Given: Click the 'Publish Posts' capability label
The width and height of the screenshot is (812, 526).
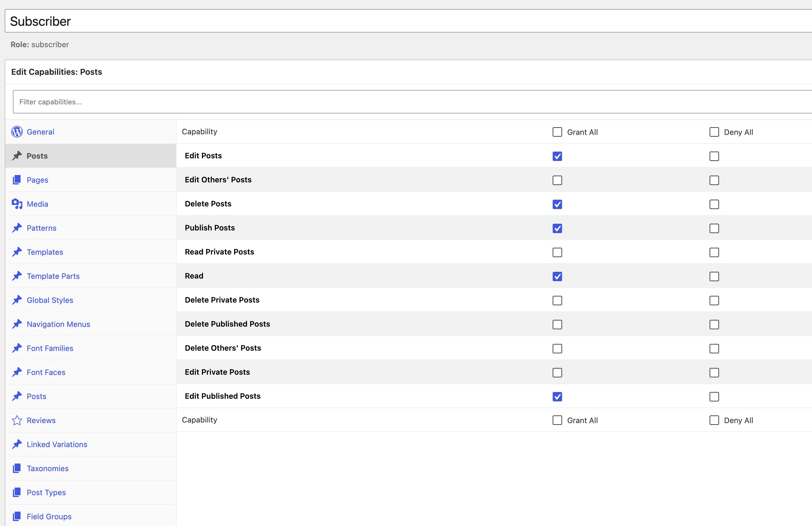Looking at the screenshot, I should 210,228.
